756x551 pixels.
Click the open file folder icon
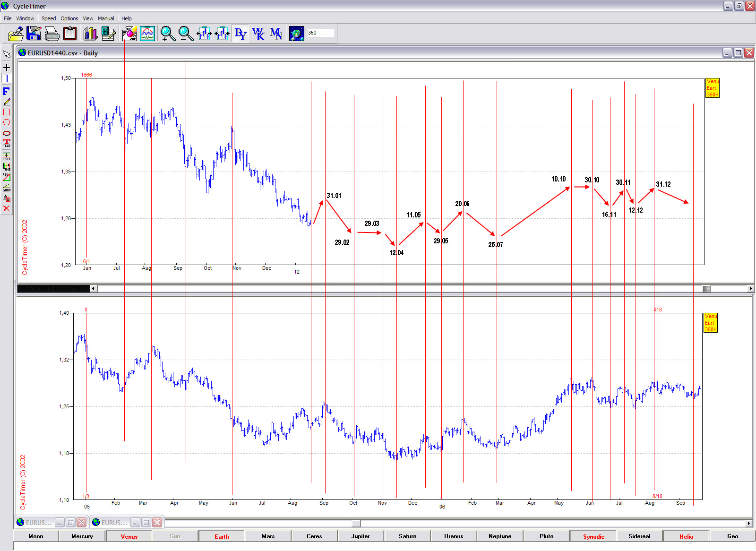(x=16, y=34)
